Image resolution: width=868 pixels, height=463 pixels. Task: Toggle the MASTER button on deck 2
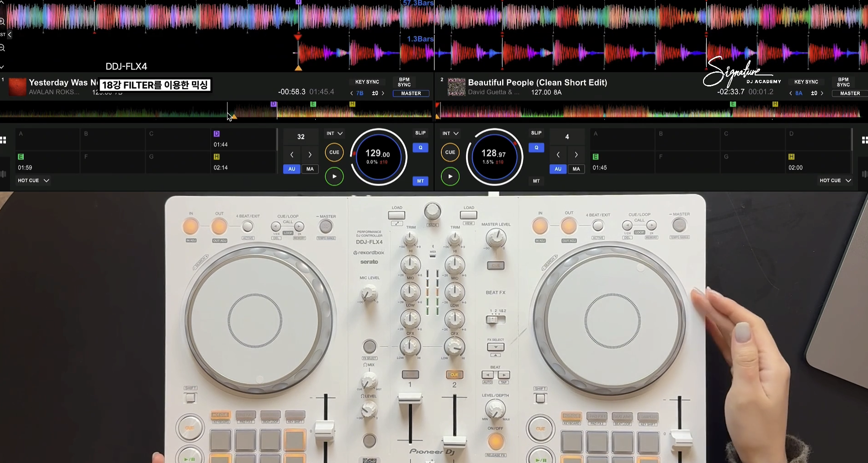[850, 93]
